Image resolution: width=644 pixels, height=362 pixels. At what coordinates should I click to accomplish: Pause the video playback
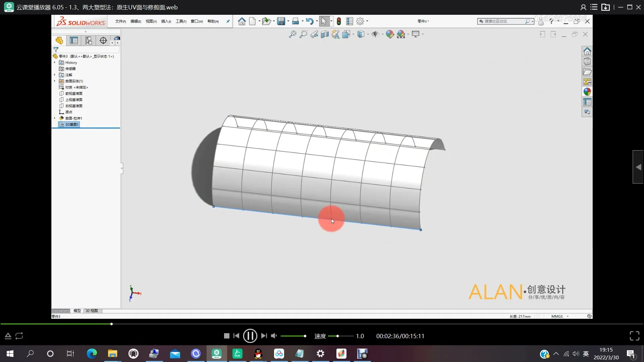250,336
